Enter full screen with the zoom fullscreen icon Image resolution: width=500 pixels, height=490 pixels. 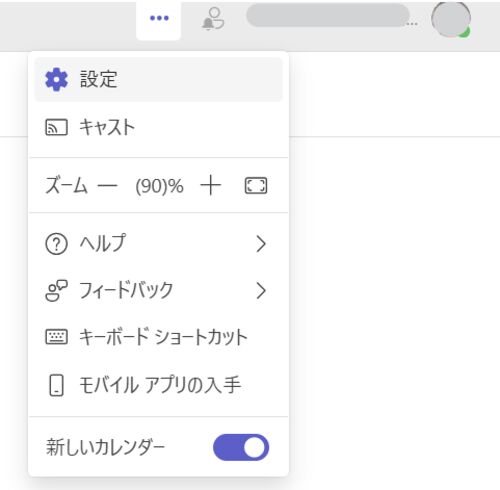pos(256,186)
